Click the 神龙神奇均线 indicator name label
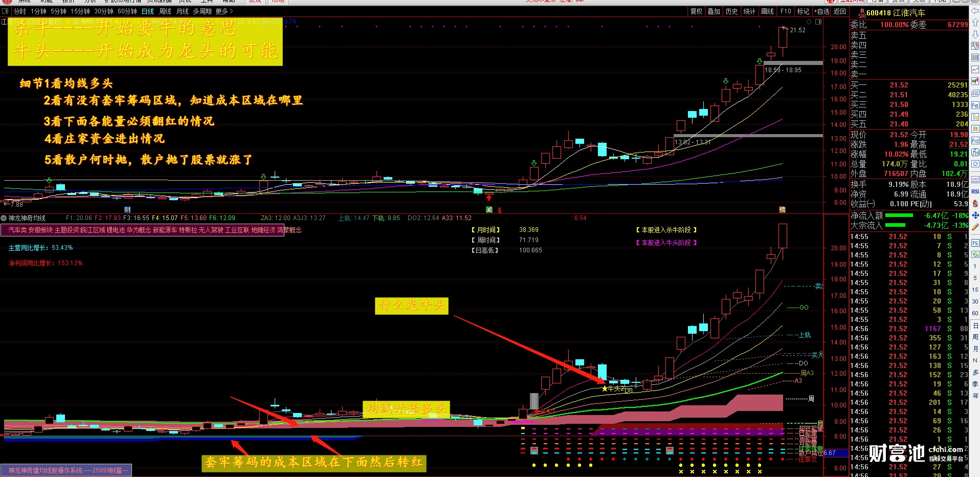The height and width of the screenshot is (477, 980). coord(27,218)
